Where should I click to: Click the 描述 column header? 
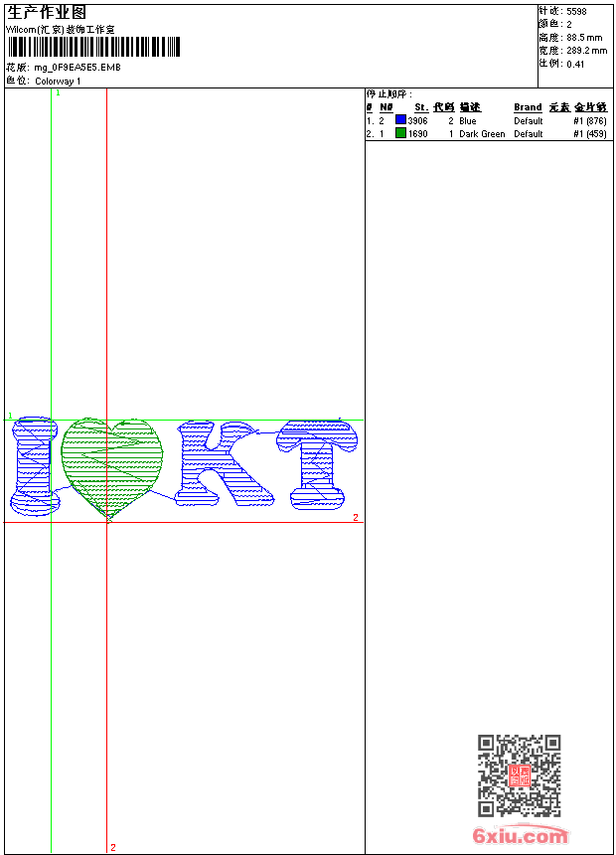coord(470,107)
